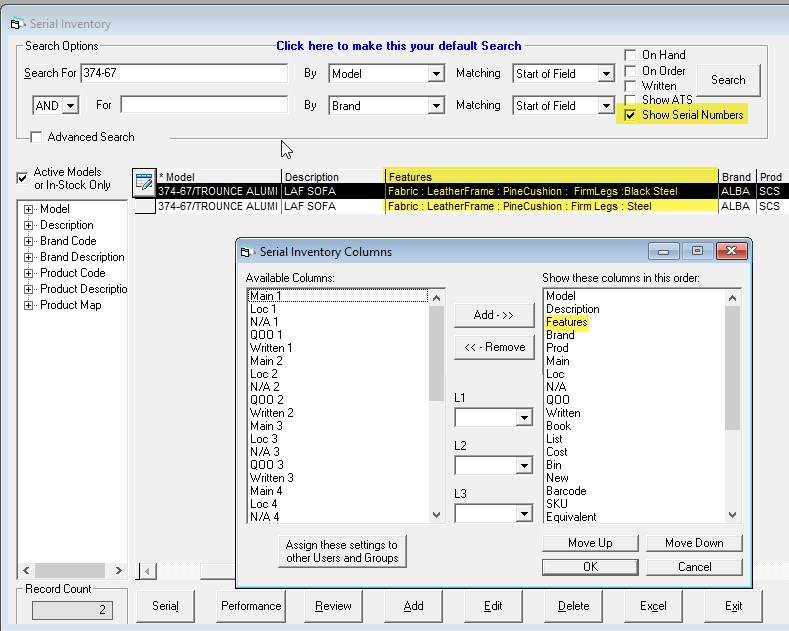The image size is (789, 631).
Task: Click the Search button
Action: pos(728,80)
